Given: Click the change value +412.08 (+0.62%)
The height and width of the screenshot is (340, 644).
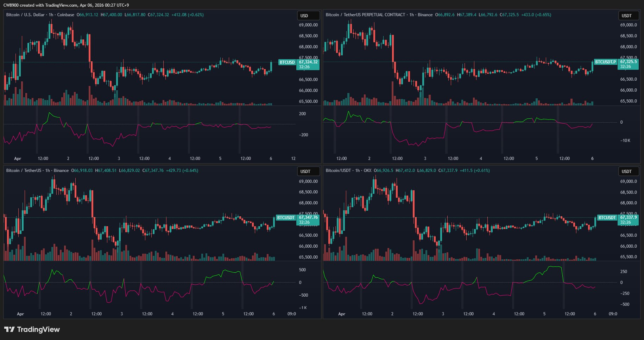Looking at the screenshot, I should (188, 15).
